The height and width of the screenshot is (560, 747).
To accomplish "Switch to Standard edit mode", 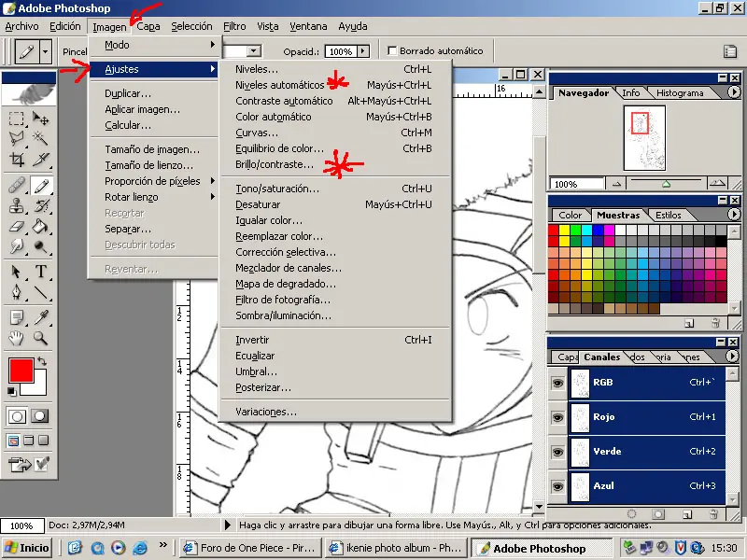I will (17, 416).
